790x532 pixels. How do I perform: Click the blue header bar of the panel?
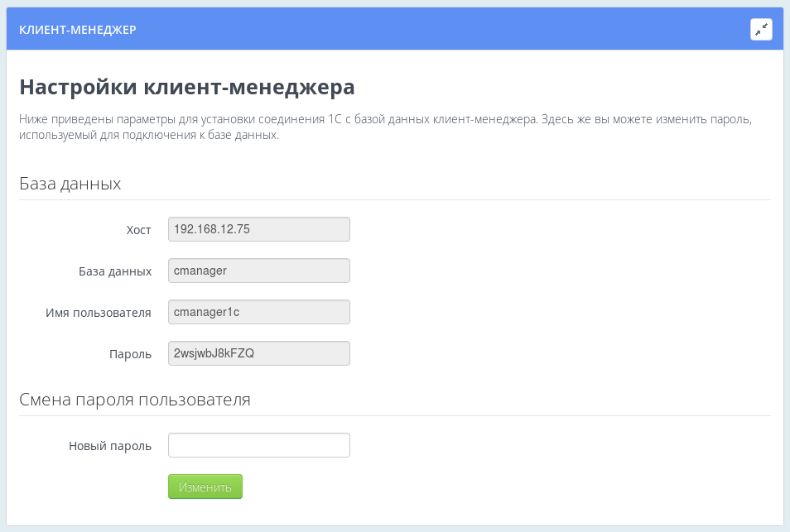click(x=414, y=29)
